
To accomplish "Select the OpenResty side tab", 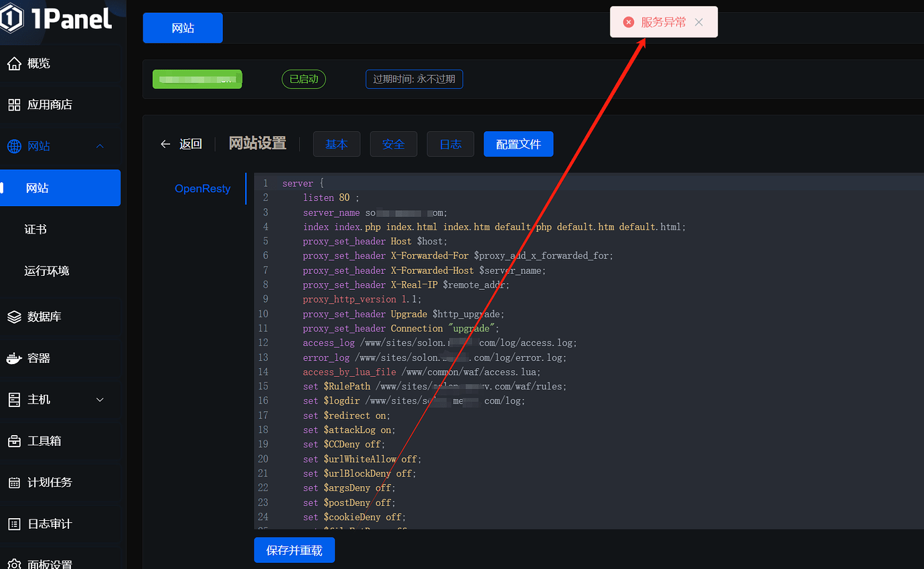I will (202, 189).
